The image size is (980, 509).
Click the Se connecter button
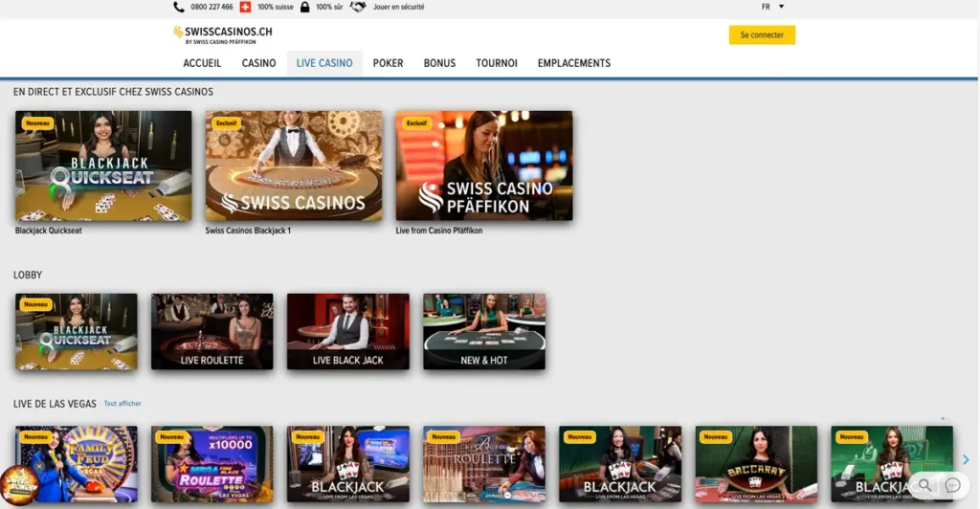coord(762,35)
